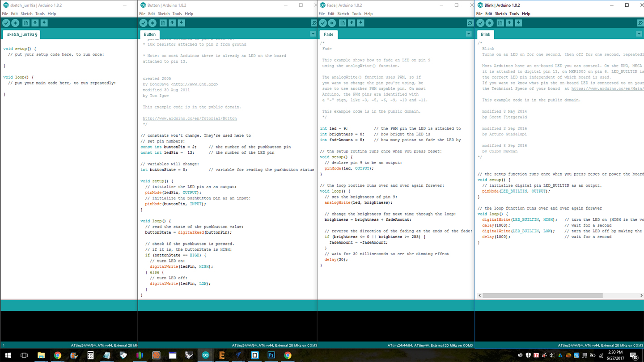Click Open icon in Blink window toolbar
This screenshot has height=362, width=644.
(x=509, y=23)
